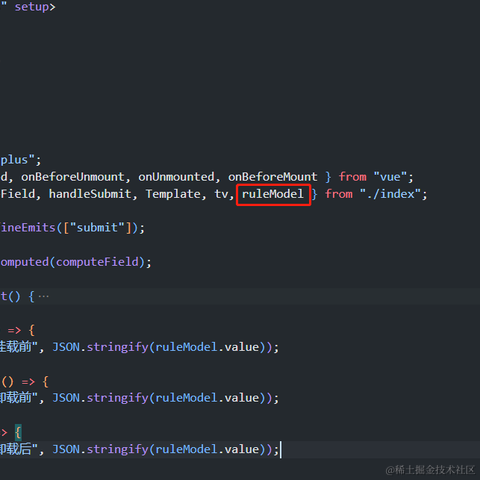Screen dimensions: 480x480
Task: Click the from keyword before "vue"
Action: click(352, 177)
